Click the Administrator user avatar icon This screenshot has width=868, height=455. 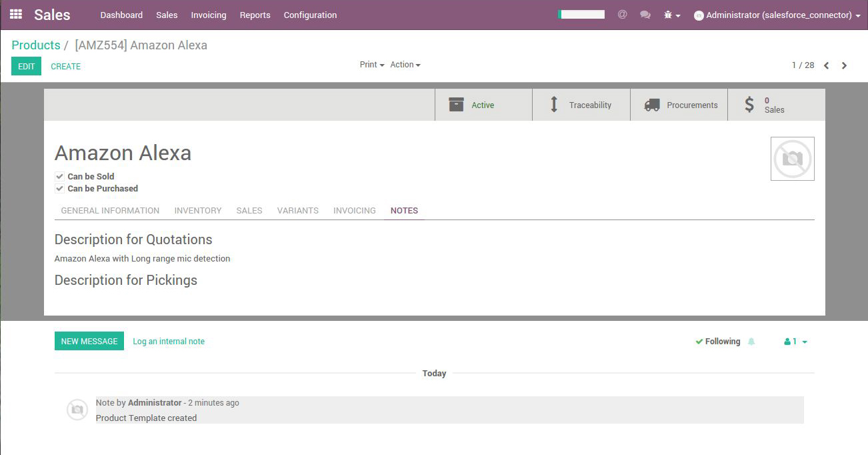pos(699,15)
